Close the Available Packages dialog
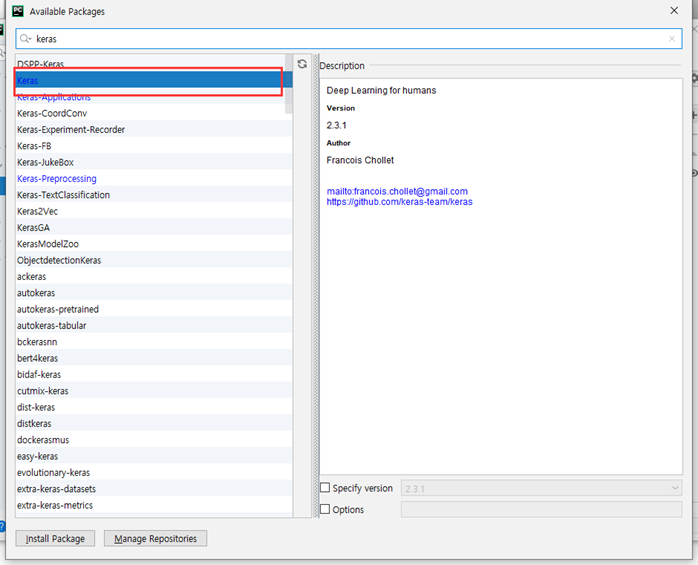The image size is (698, 565). tap(674, 11)
